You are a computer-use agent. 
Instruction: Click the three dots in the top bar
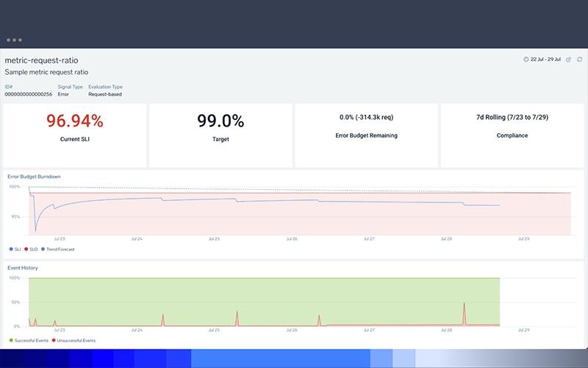pyautogui.click(x=14, y=40)
